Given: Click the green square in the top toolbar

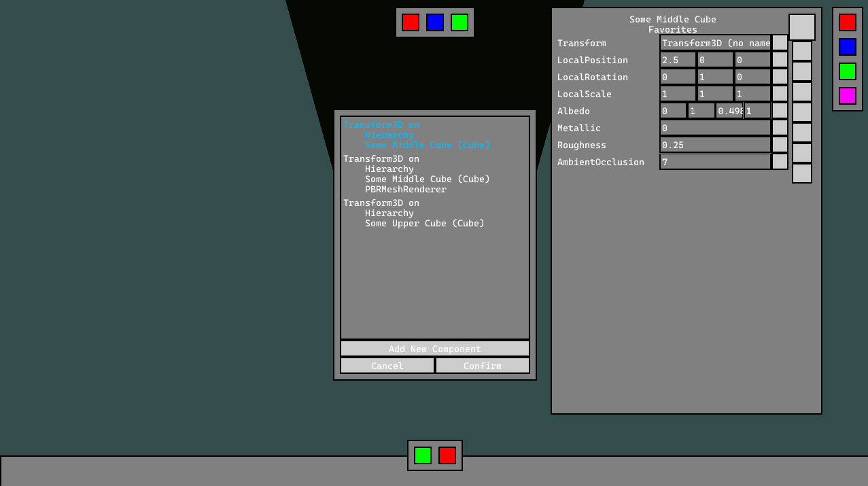Looking at the screenshot, I should point(459,22).
